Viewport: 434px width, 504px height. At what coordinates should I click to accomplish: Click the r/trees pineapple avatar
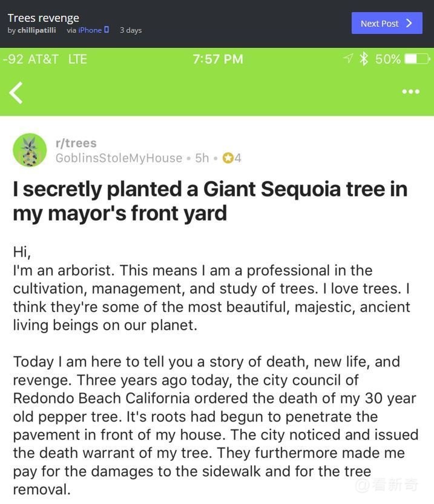pyautogui.click(x=30, y=150)
